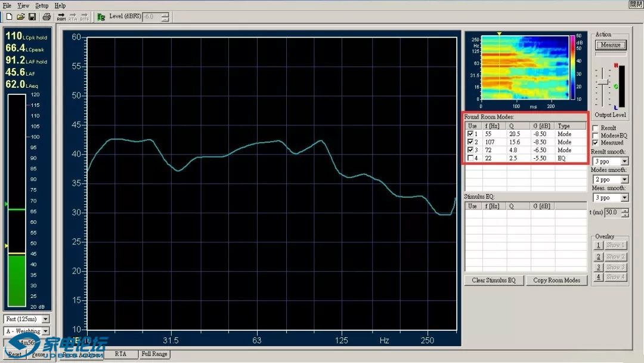Click the green function generator icon

point(101,17)
